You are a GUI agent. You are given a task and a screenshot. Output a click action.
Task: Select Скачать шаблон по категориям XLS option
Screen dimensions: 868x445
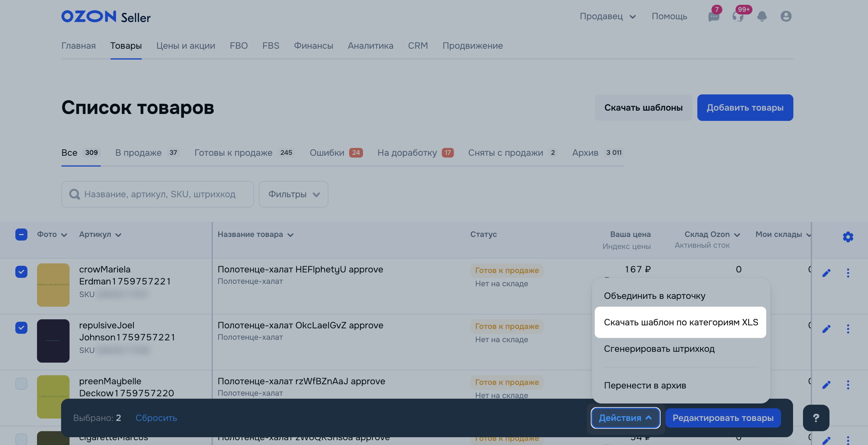click(x=680, y=322)
